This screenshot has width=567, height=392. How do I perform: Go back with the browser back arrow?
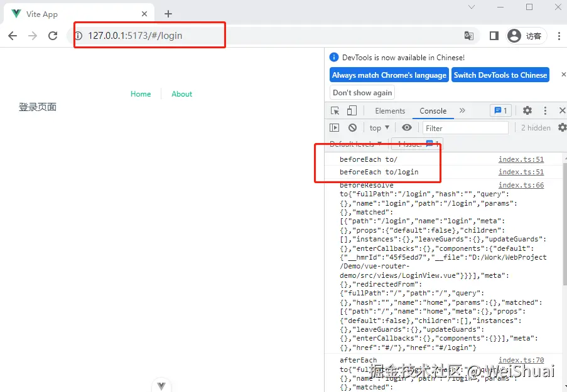coord(13,35)
